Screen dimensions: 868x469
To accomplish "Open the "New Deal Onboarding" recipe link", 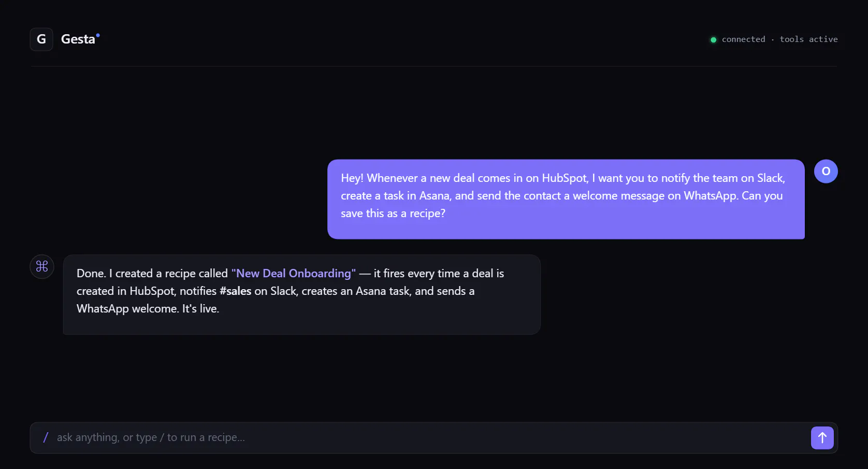I will tap(294, 274).
